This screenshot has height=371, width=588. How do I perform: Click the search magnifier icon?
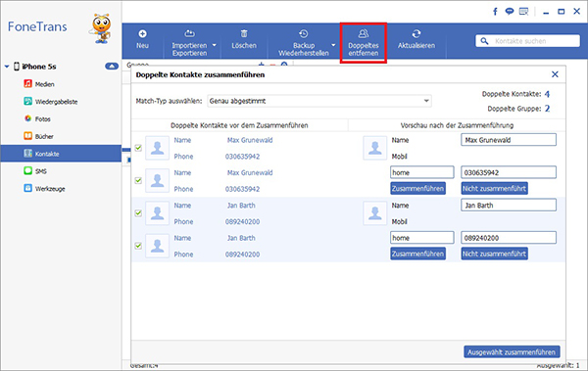click(484, 41)
